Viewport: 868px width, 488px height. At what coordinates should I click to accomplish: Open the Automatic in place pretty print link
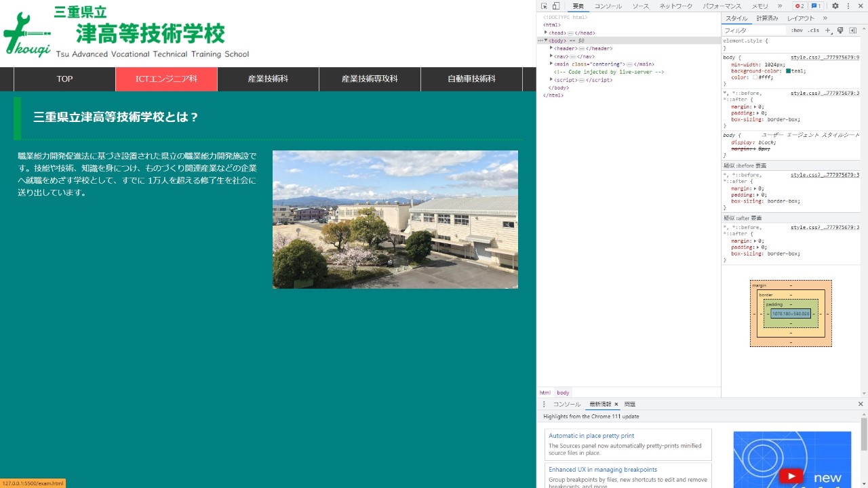tap(591, 436)
